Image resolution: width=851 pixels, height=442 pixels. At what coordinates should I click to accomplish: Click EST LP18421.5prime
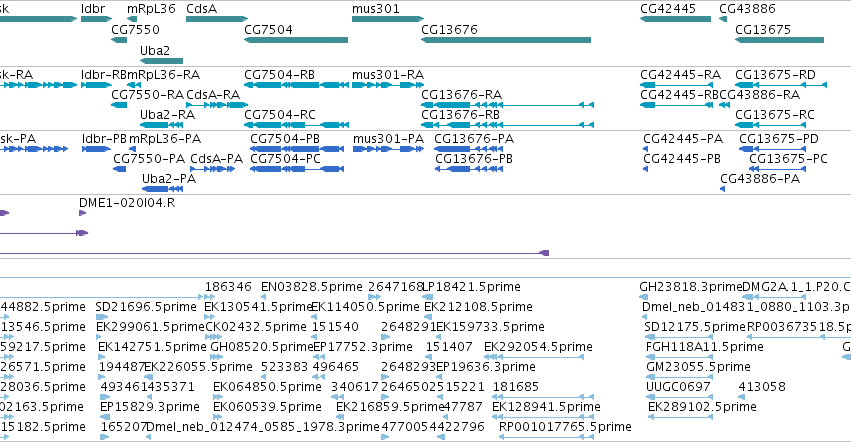pos(427,296)
